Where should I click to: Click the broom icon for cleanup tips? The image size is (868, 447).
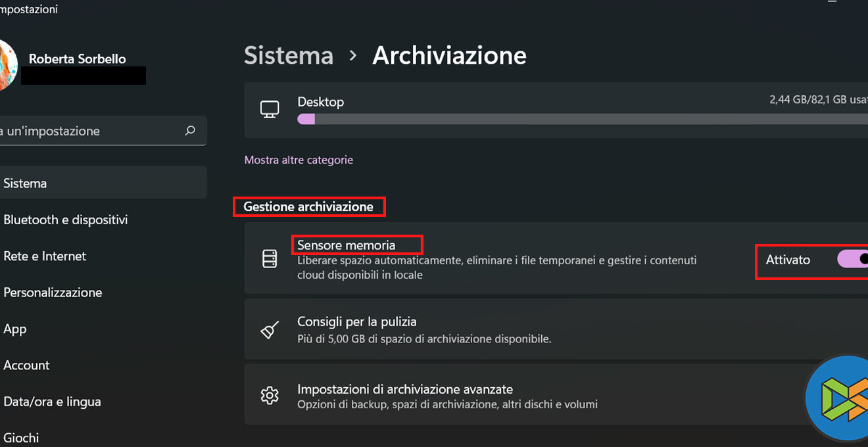[270, 330]
